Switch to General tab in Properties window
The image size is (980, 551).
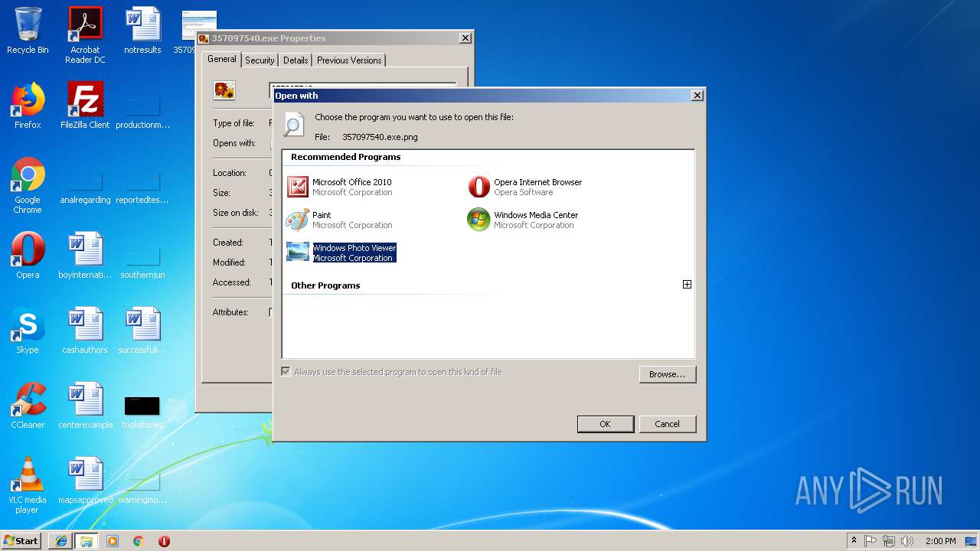point(222,60)
